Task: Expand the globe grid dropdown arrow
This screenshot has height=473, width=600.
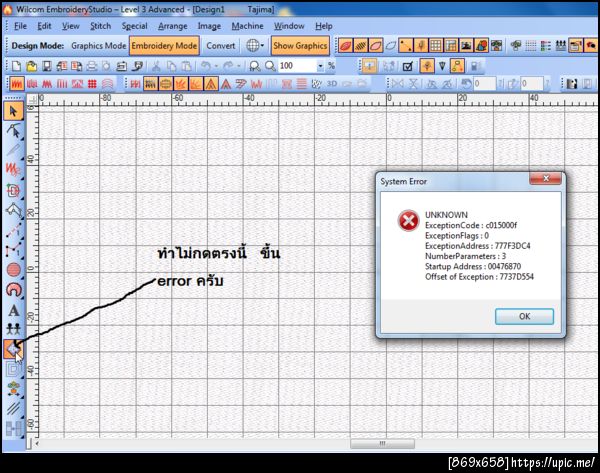Action: tap(262, 46)
